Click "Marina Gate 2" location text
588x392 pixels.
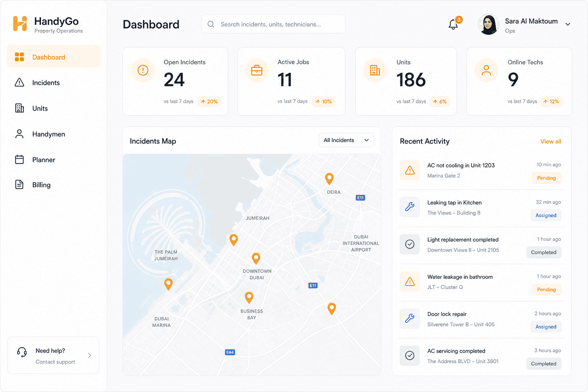pyautogui.click(x=444, y=176)
